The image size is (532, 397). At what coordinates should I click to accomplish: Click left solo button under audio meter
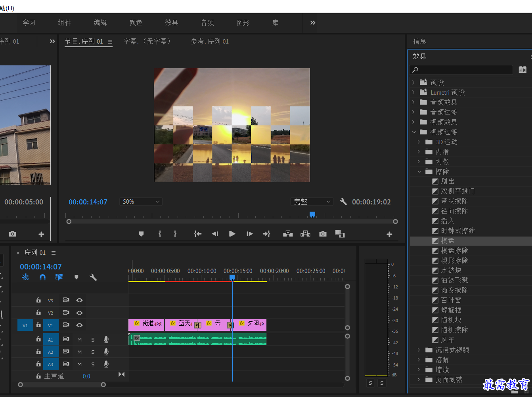coord(370,383)
